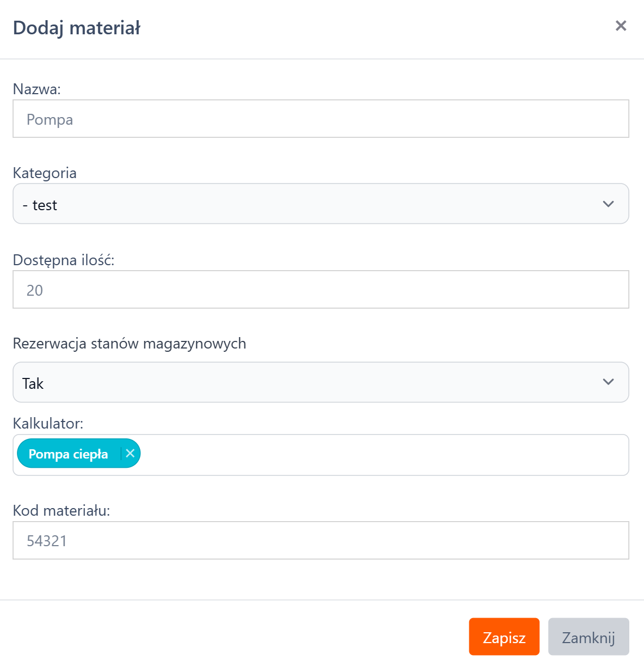Click the Dodaj materiał dialog title
Viewport: 644px width, 666px height.
tap(77, 28)
